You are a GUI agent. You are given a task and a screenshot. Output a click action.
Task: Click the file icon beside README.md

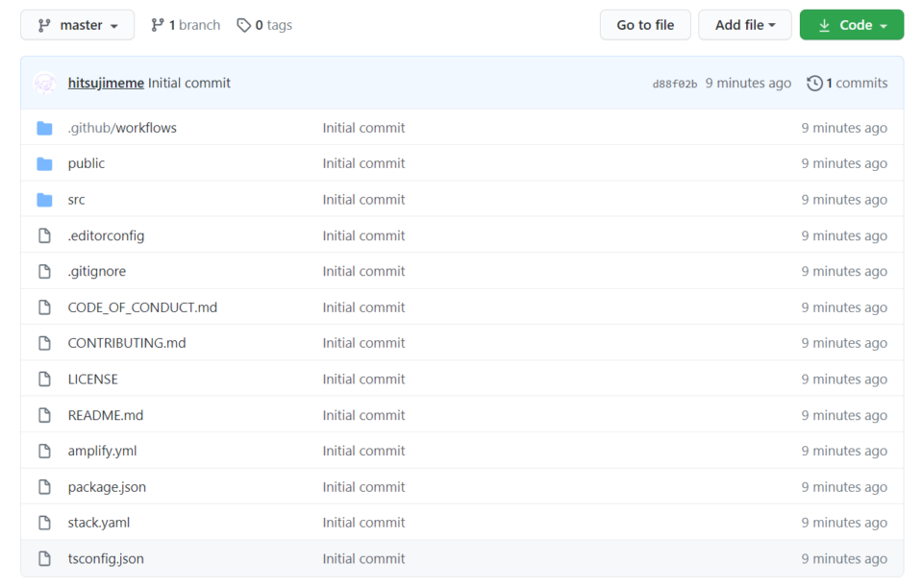point(44,414)
